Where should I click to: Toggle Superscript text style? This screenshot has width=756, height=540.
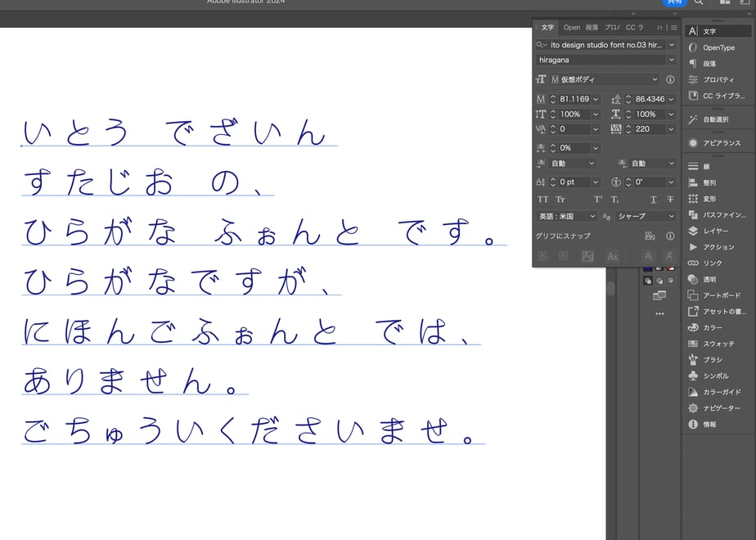598,199
